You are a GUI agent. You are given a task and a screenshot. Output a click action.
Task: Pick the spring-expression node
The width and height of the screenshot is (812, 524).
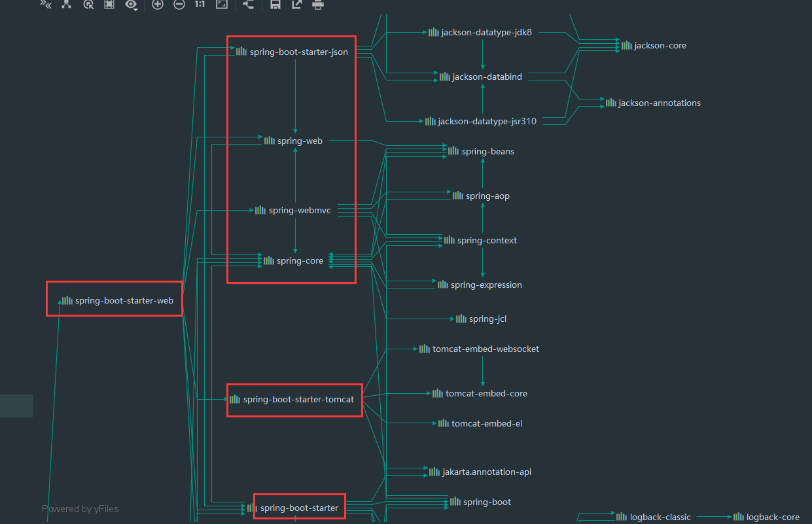(480, 285)
